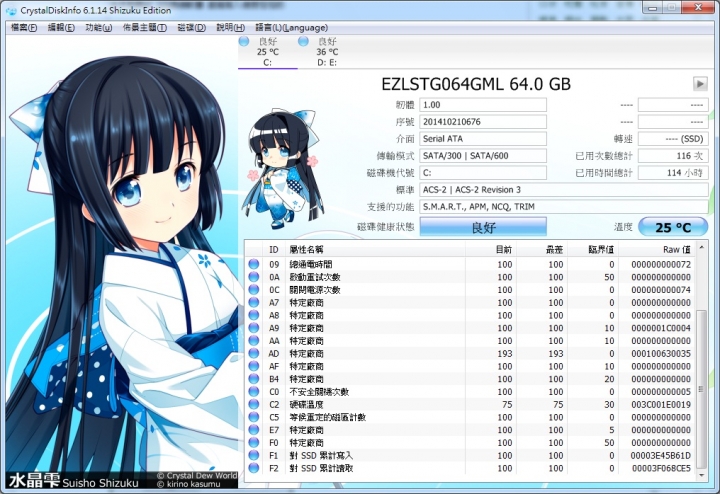Click the blue status icon of row A8
Image resolution: width=720 pixels, height=494 pixels.
tap(253, 315)
